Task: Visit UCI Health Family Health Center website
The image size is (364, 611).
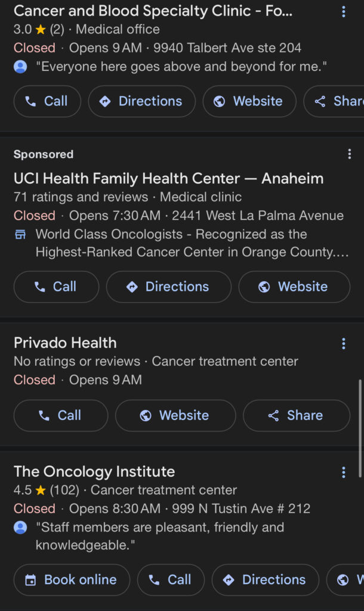Action: tap(294, 287)
